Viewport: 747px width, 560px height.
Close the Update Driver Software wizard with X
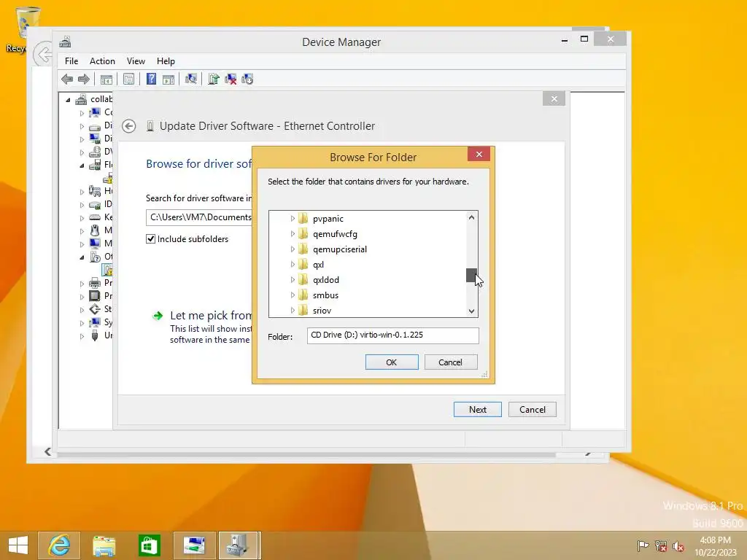[554, 99]
